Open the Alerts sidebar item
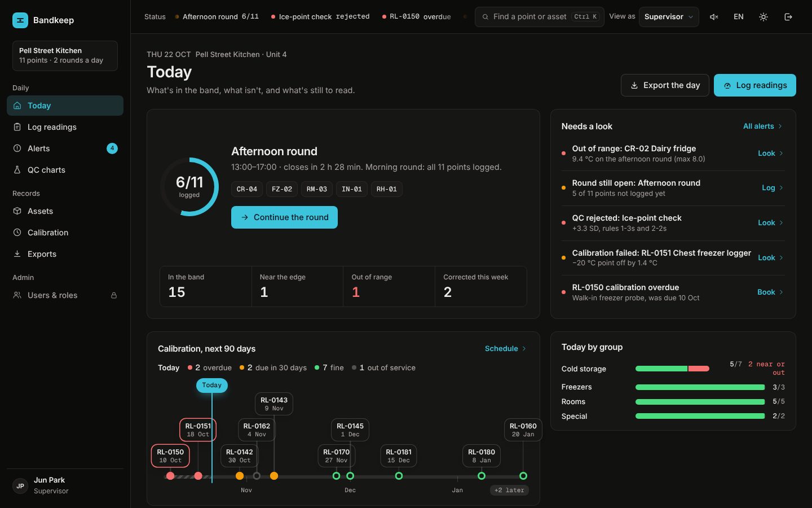The width and height of the screenshot is (812, 508). click(65, 148)
